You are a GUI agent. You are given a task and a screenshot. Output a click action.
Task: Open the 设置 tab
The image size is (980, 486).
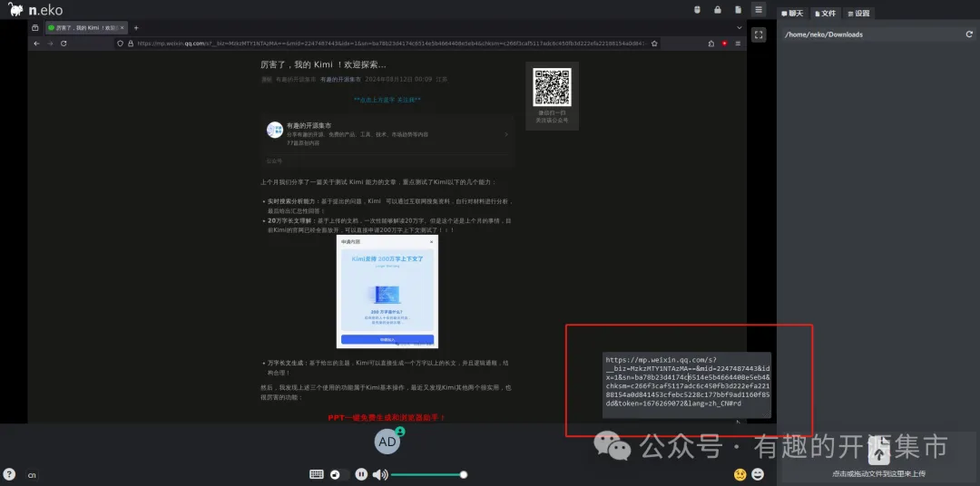click(858, 13)
